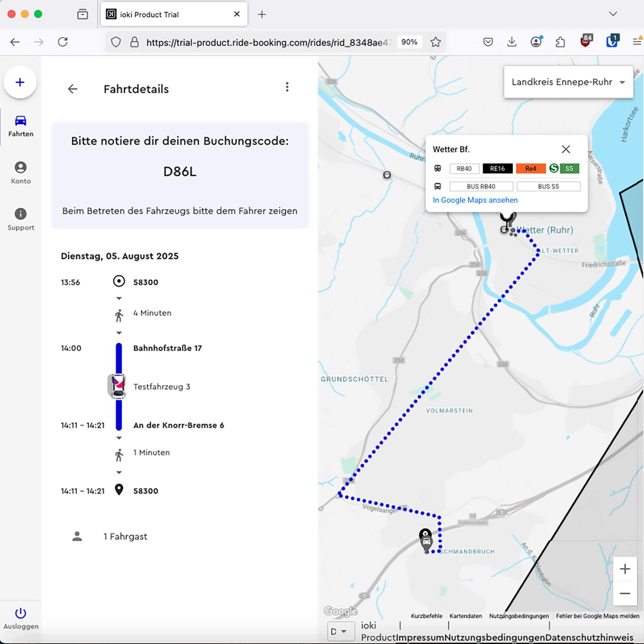This screenshot has height=644, width=644.
Task: Click the booking code D86L
Action: pos(180,172)
